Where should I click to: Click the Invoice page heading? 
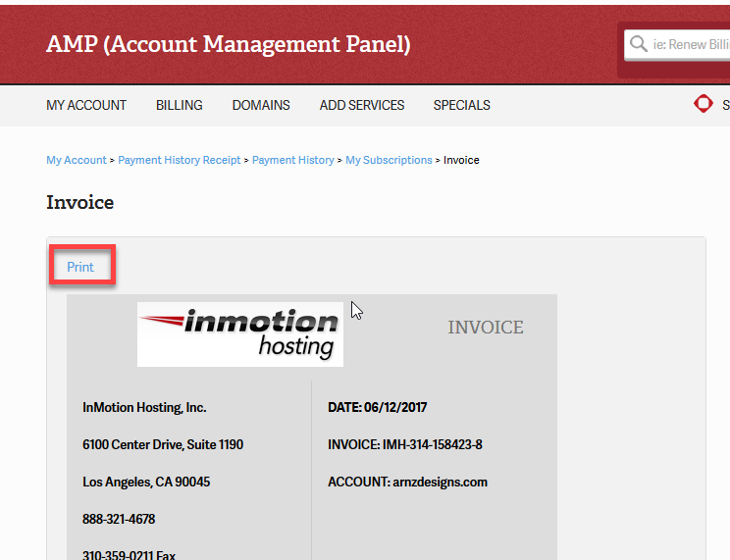80,202
